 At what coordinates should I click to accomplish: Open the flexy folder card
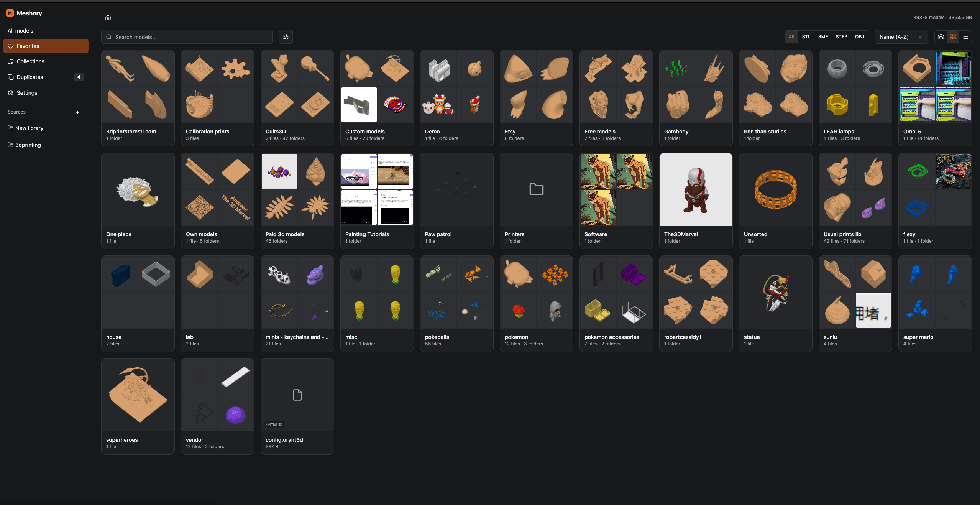(x=935, y=201)
